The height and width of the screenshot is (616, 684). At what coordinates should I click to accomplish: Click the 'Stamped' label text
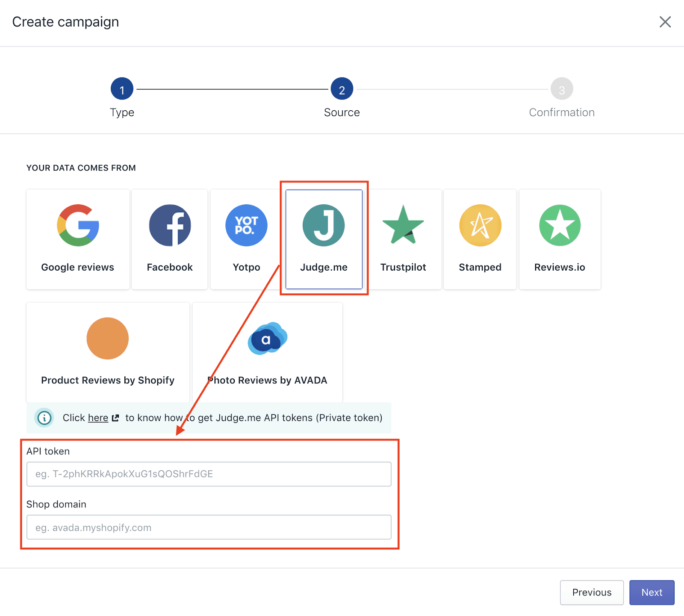pos(480,267)
